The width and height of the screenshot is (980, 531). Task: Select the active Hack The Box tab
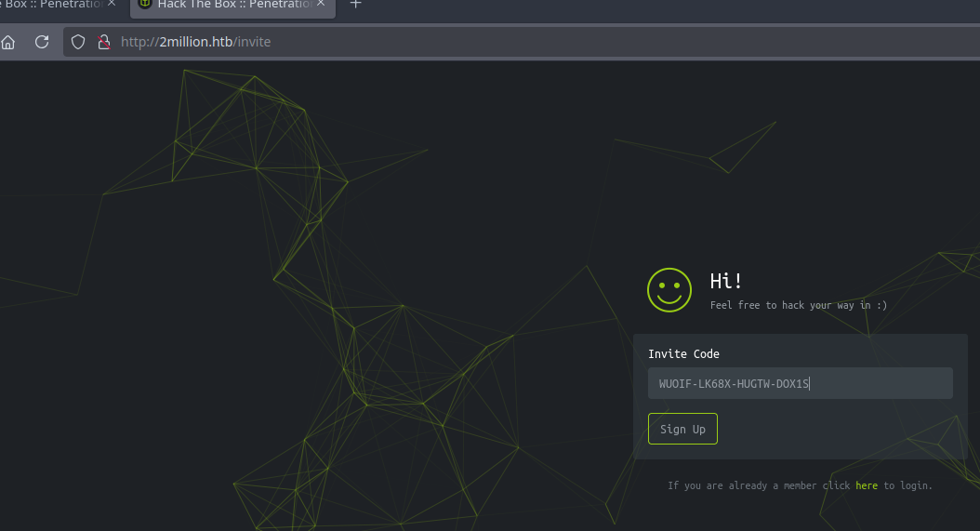pyautogui.click(x=232, y=5)
